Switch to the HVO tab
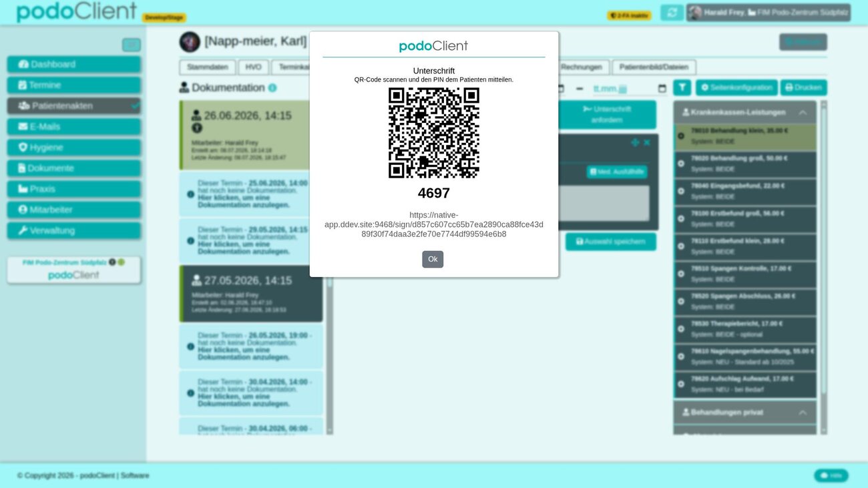 [x=254, y=67]
